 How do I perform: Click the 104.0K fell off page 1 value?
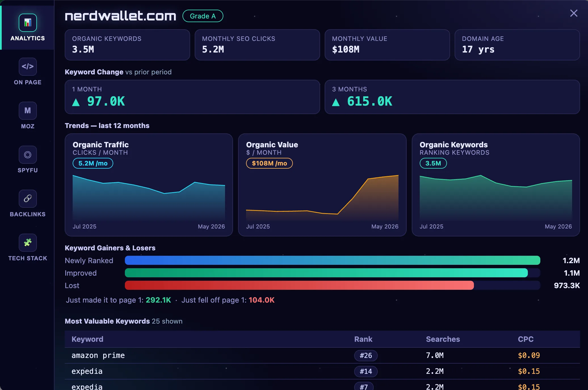coord(262,300)
